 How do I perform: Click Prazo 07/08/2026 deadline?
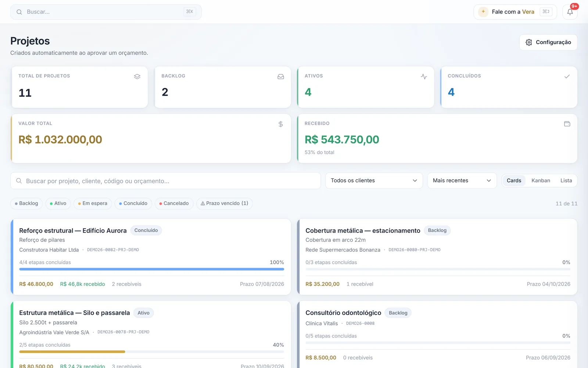(262, 284)
